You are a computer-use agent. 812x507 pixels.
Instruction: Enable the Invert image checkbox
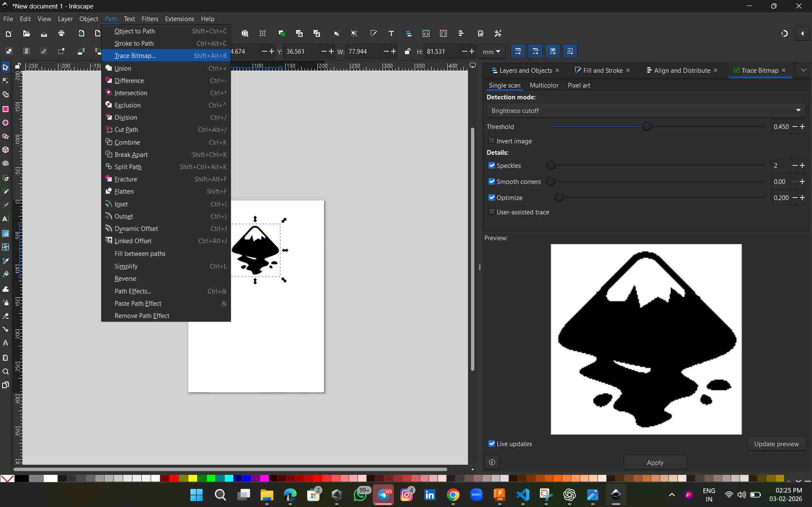pyautogui.click(x=491, y=141)
